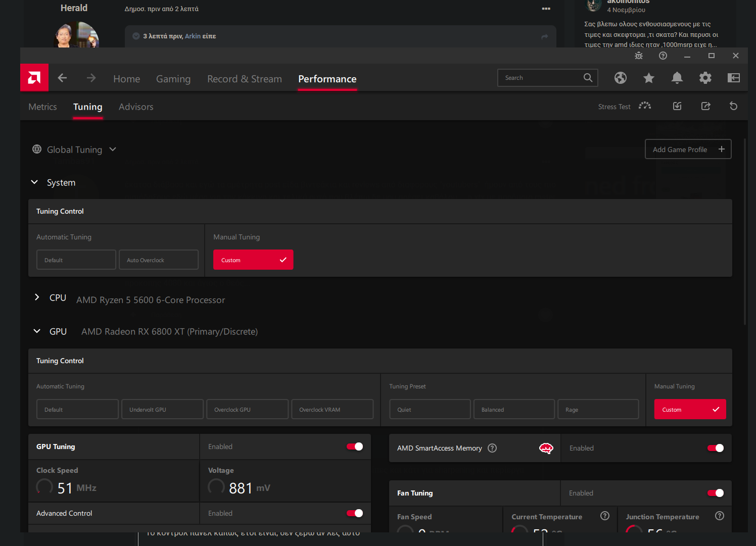Viewport: 756px width, 546px height.
Task: Switch to the Metrics sub-tab
Action: (42, 107)
